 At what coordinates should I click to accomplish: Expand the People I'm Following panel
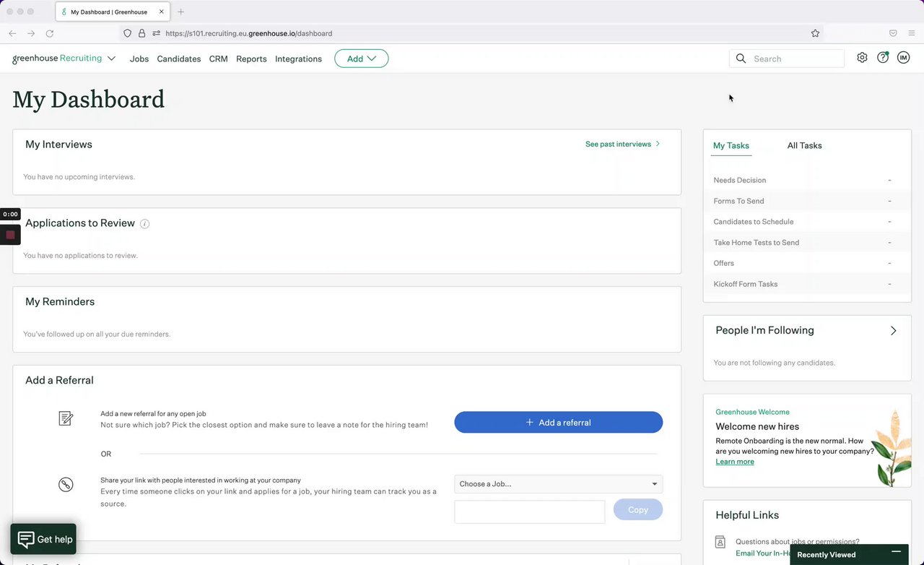pos(893,331)
